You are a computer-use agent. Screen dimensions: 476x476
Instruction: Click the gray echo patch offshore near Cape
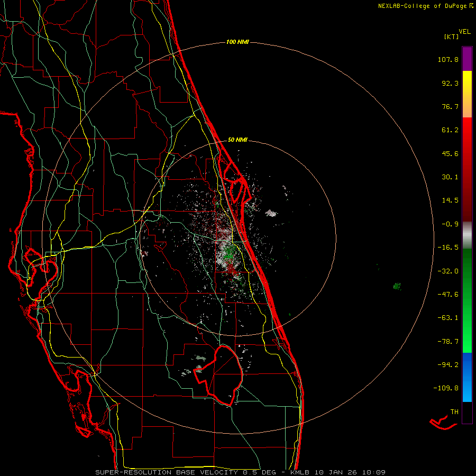271,213
